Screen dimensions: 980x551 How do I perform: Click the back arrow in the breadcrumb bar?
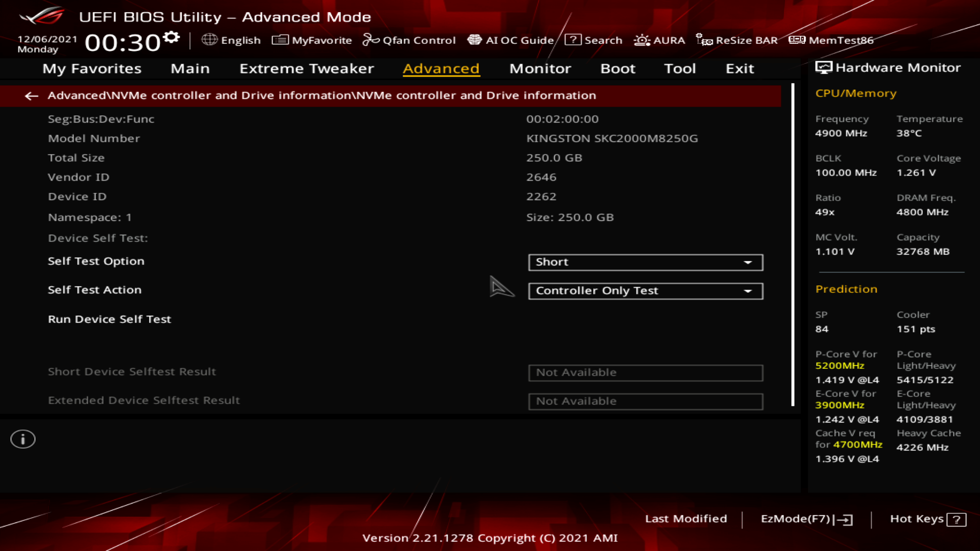32,96
